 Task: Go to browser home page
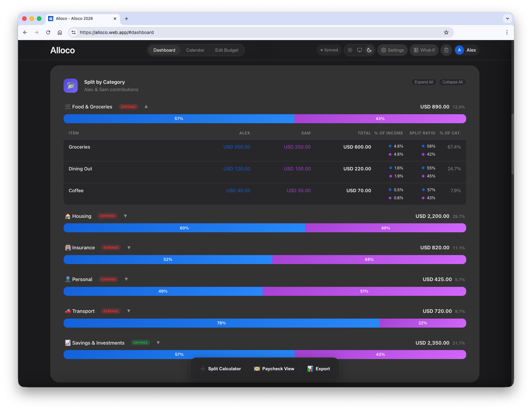pos(60,32)
